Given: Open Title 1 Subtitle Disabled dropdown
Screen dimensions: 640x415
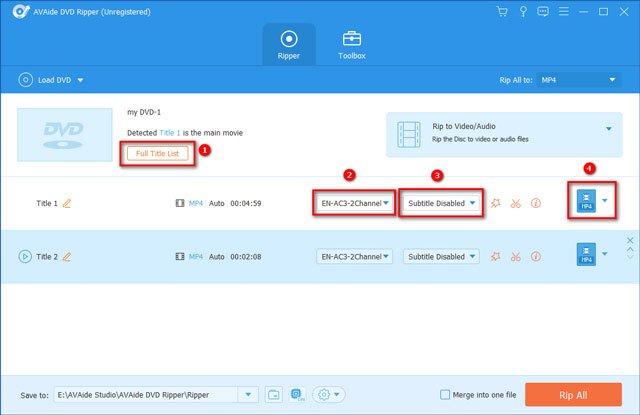Looking at the screenshot, I should pyautogui.click(x=441, y=203).
